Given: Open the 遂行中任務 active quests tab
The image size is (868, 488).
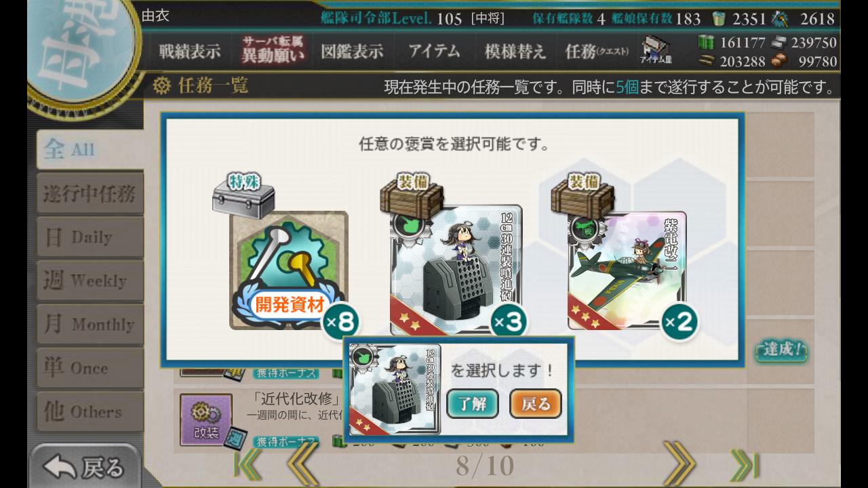Looking at the screenshot, I should tap(90, 194).
